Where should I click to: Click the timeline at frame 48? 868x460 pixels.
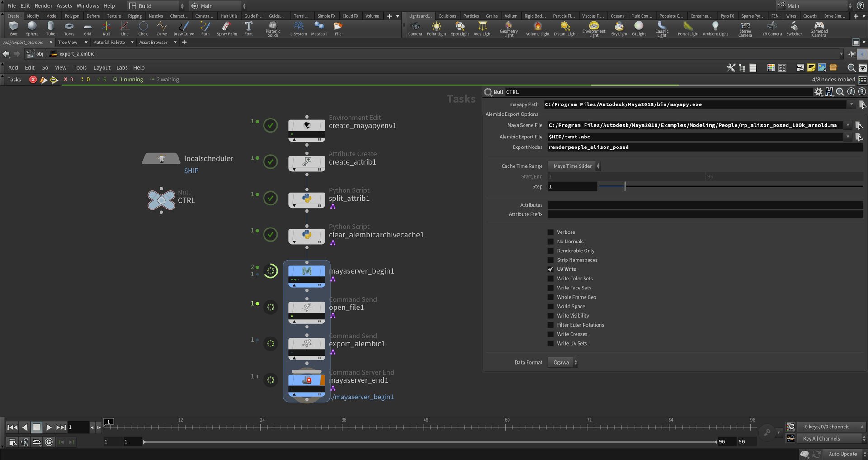425,427
